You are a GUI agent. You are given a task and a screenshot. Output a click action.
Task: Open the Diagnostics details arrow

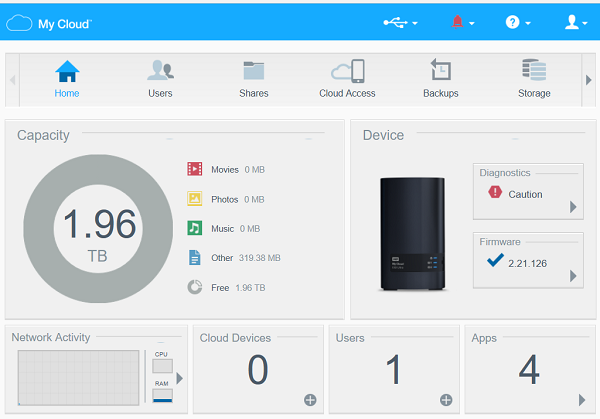pyautogui.click(x=573, y=207)
